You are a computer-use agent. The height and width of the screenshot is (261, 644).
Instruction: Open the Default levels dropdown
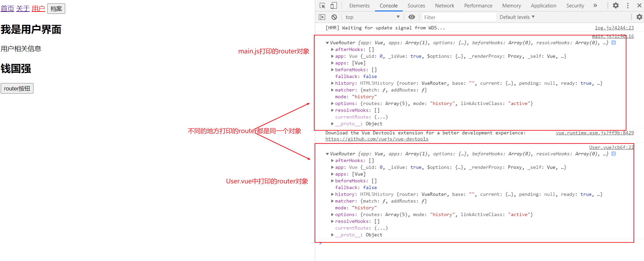tap(517, 17)
